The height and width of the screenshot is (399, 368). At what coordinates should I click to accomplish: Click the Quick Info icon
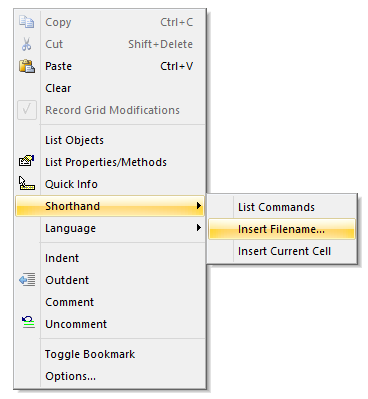pos(27,184)
